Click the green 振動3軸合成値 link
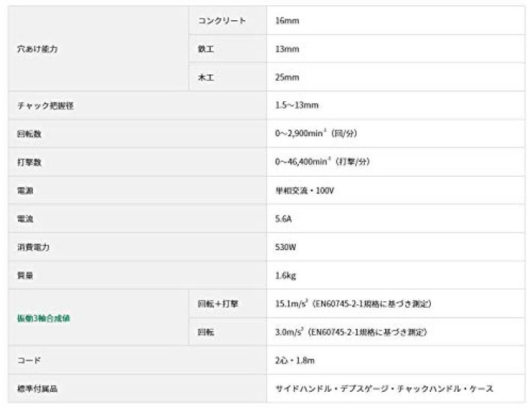The width and height of the screenshot is (532, 412). point(43,318)
